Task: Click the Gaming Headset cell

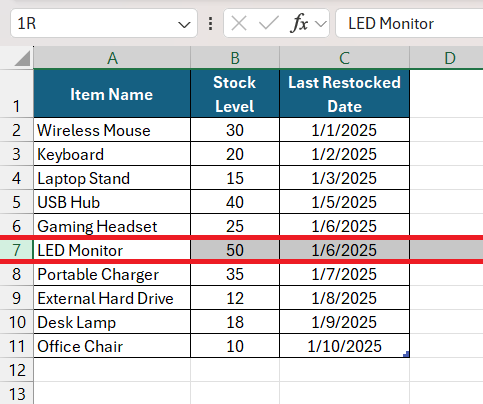Action: pos(112,226)
